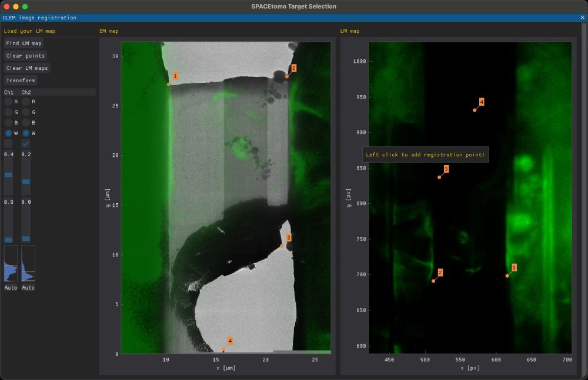This screenshot has width=588, height=380.
Task: Select registration point 2 on the LM map
Action: (433, 281)
